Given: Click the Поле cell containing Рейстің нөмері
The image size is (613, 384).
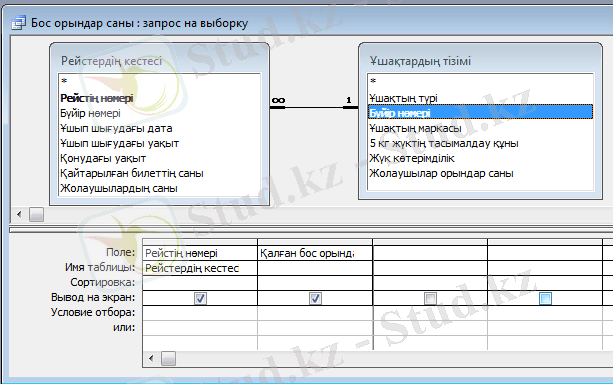Looking at the screenshot, I should pyautogui.click(x=200, y=253).
